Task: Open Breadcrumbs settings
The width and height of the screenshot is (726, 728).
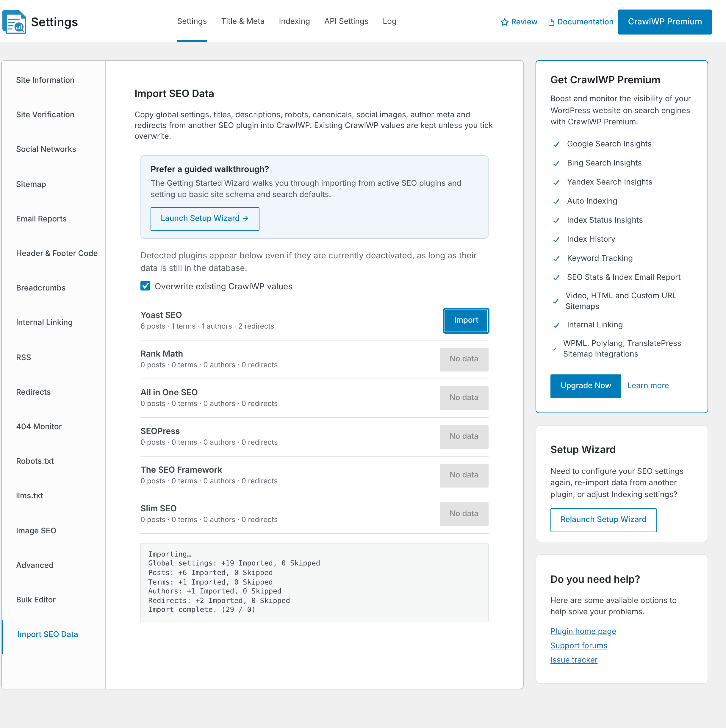Action: coord(41,288)
